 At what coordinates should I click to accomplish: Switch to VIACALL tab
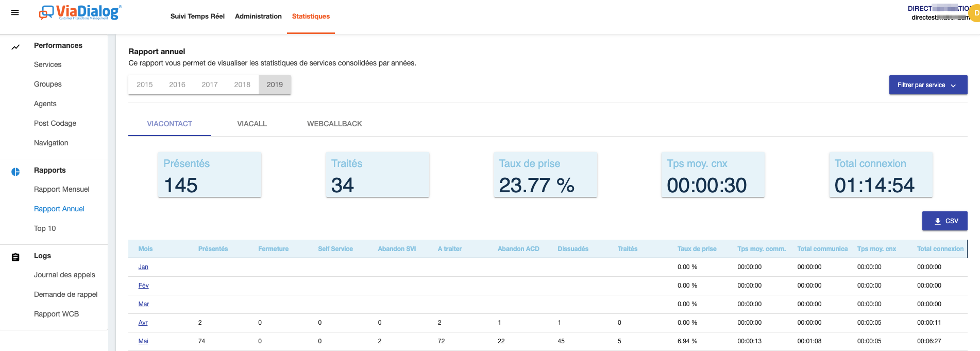252,124
